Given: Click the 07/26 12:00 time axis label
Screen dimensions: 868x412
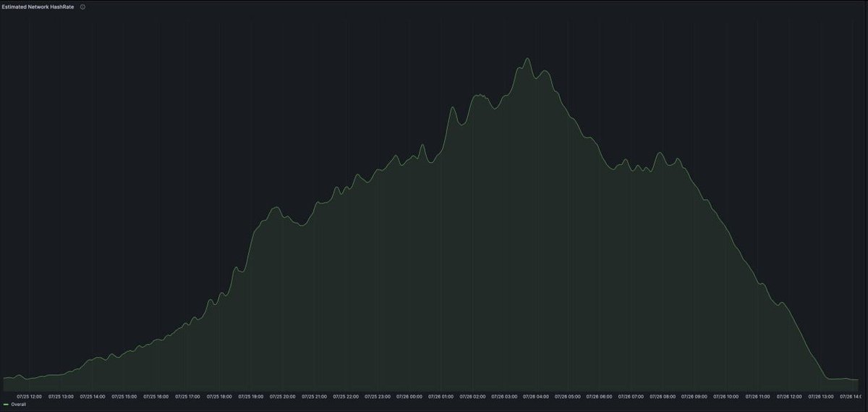Looking at the screenshot, I should [789, 396].
